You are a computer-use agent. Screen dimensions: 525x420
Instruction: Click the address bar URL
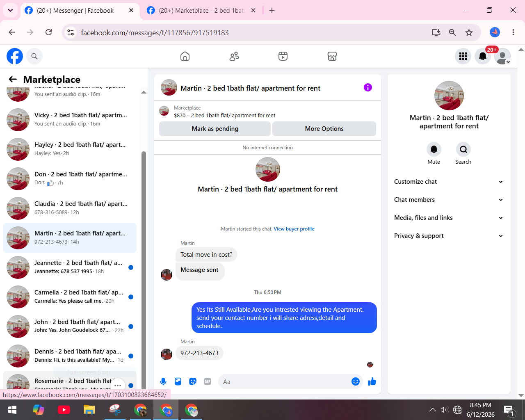pyautogui.click(x=155, y=33)
